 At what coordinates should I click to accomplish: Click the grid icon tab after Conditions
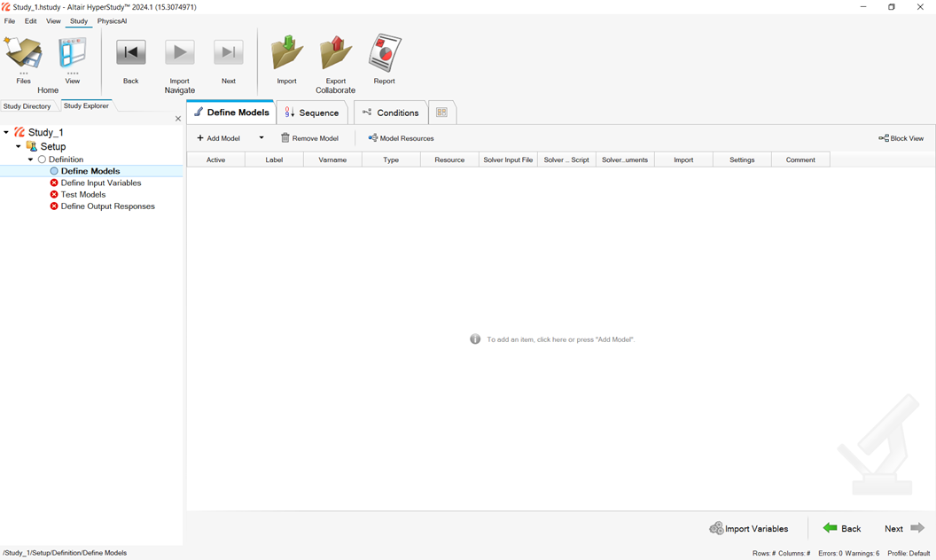click(x=441, y=113)
